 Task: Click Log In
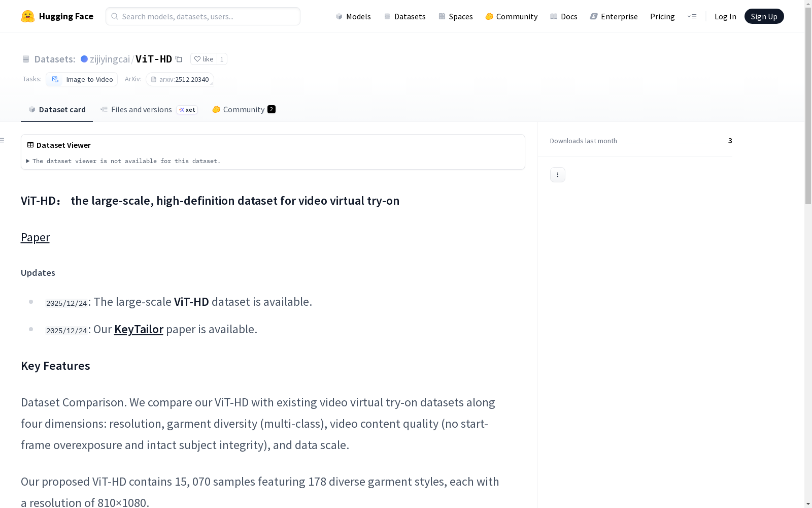[725, 16]
